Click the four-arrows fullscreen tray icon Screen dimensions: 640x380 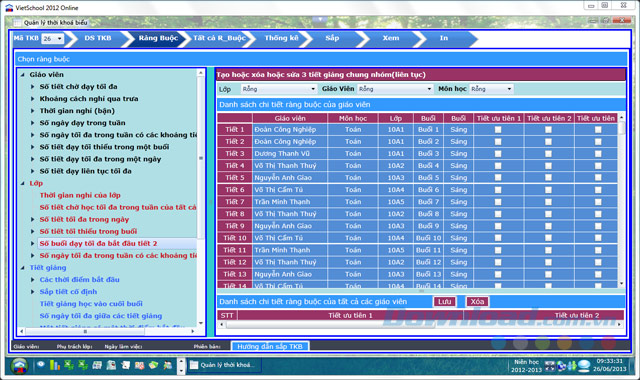coord(550,366)
